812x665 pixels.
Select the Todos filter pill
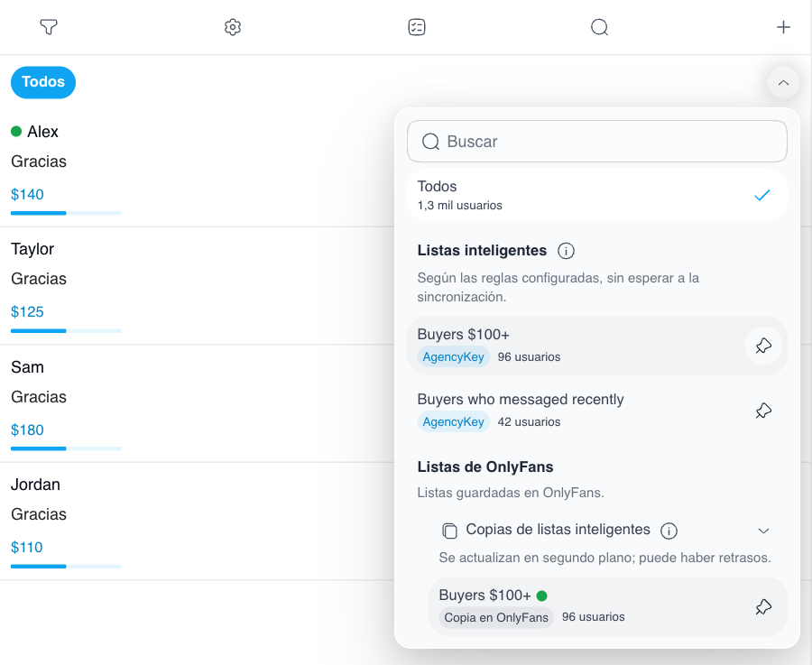click(x=43, y=82)
